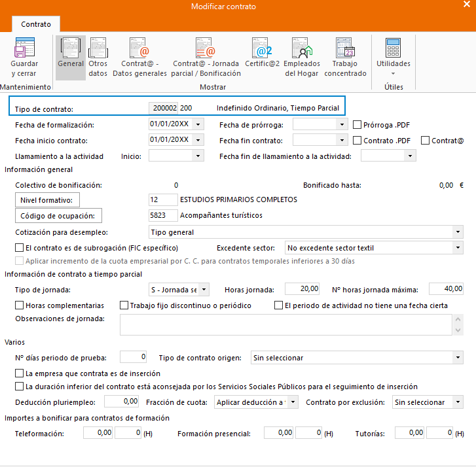476x467 pixels.
Task: Check Trabajo fijo discontinuo o periódico
Action: pos(124,305)
